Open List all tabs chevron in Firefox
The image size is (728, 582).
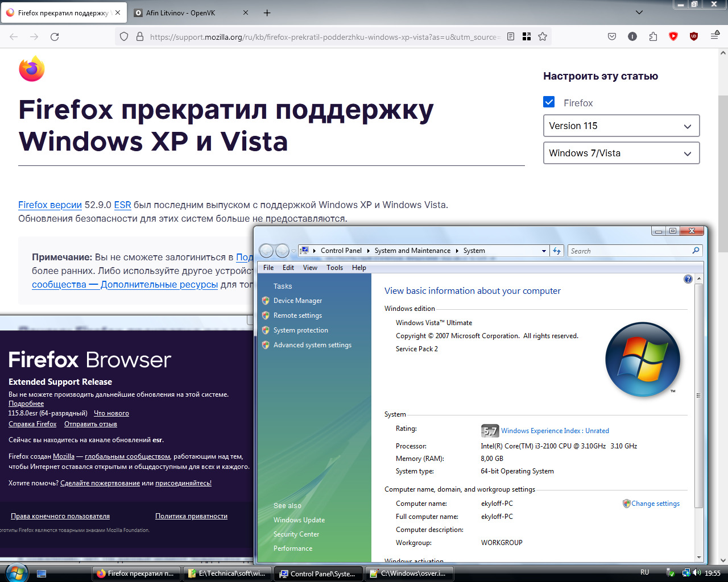[639, 13]
